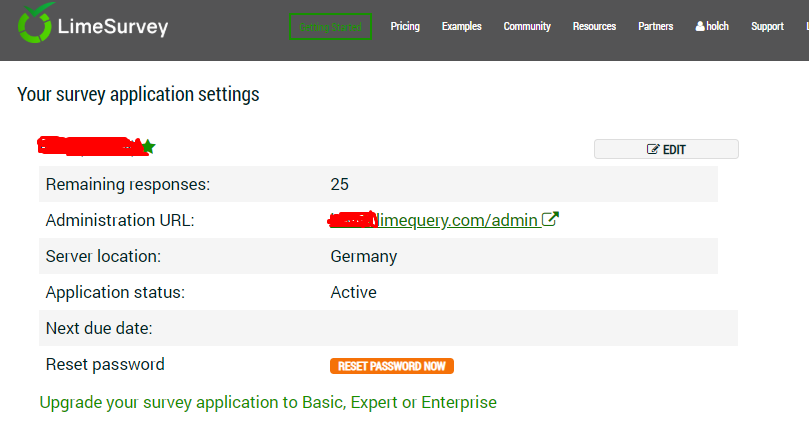The image size is (809, 441).
Task: Click the pencil icon inside the EDIT button
Action: pyautogui.click(x=653, y=150)
